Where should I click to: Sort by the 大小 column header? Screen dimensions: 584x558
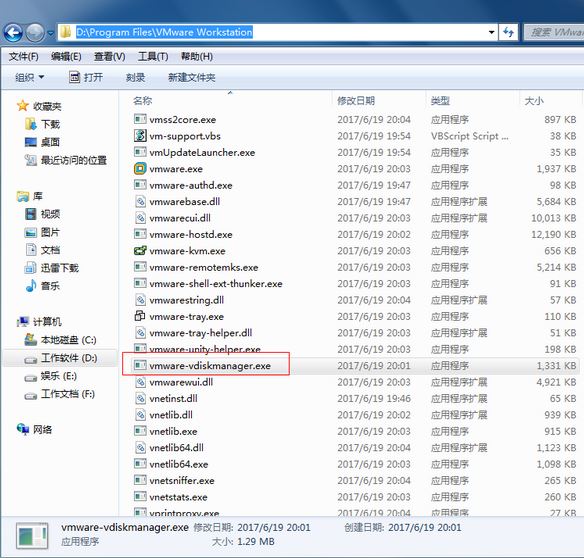(534, 101)
